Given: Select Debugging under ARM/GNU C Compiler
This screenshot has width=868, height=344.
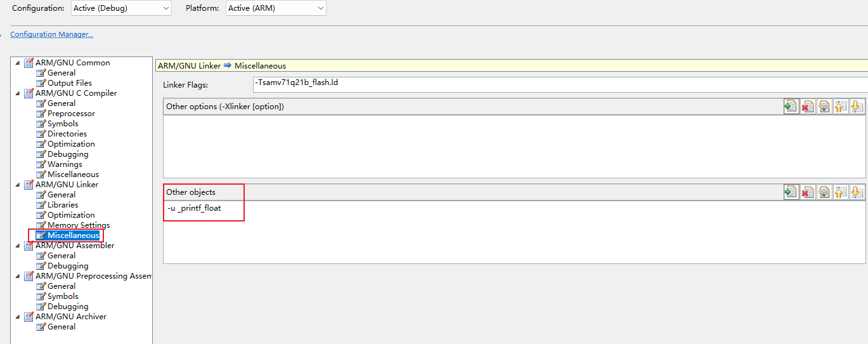Looking at the screenshot, I should [68, 154].
